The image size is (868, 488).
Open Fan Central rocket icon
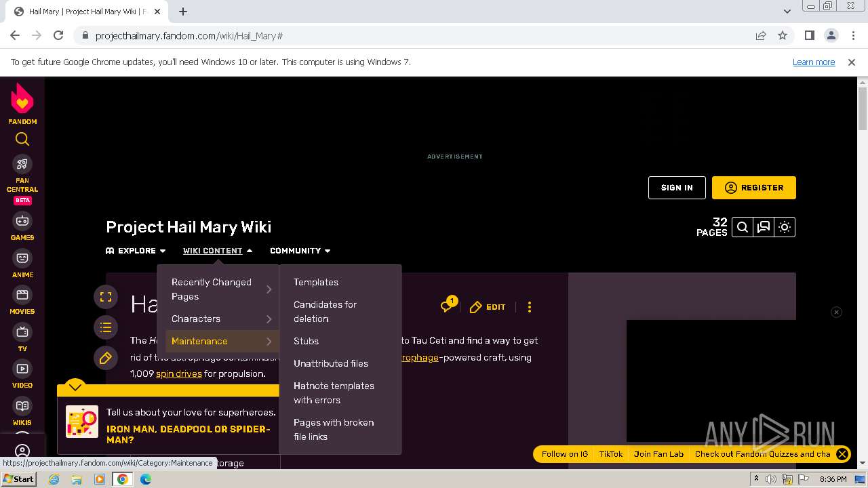22,164
